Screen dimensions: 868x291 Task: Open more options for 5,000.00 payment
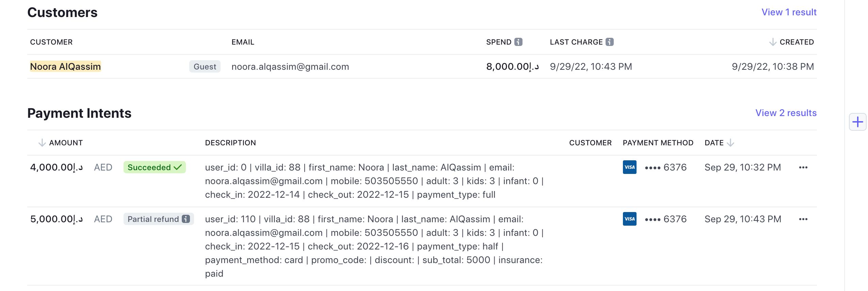tap(803, 219)
